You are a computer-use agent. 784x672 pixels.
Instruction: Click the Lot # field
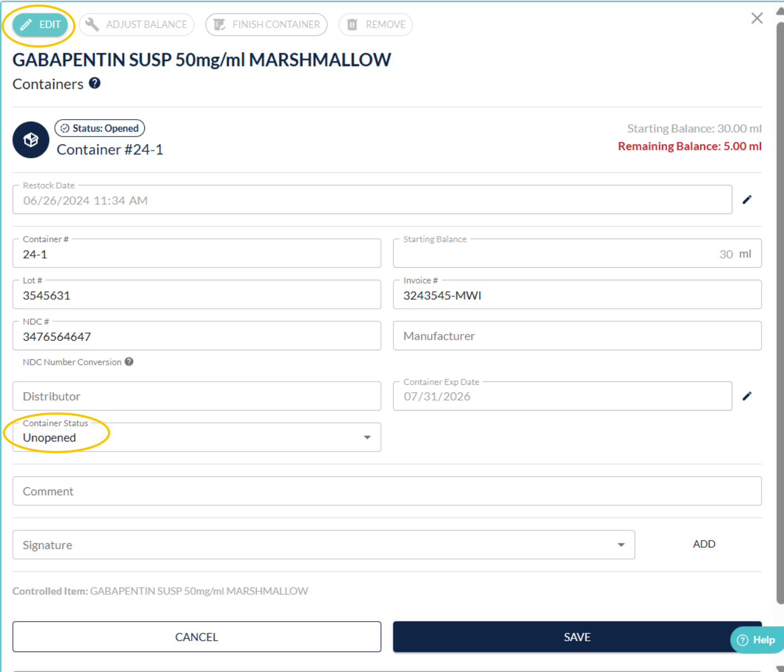click(x=197, y=295)
